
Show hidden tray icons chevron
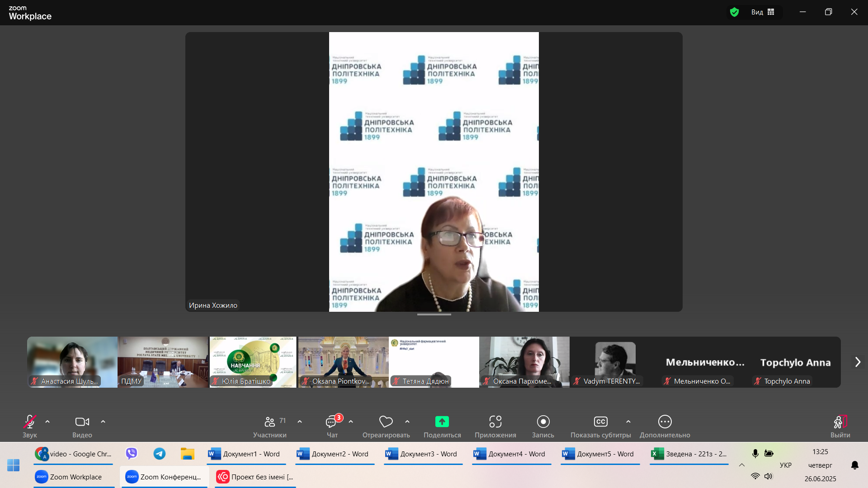[742, 465]
